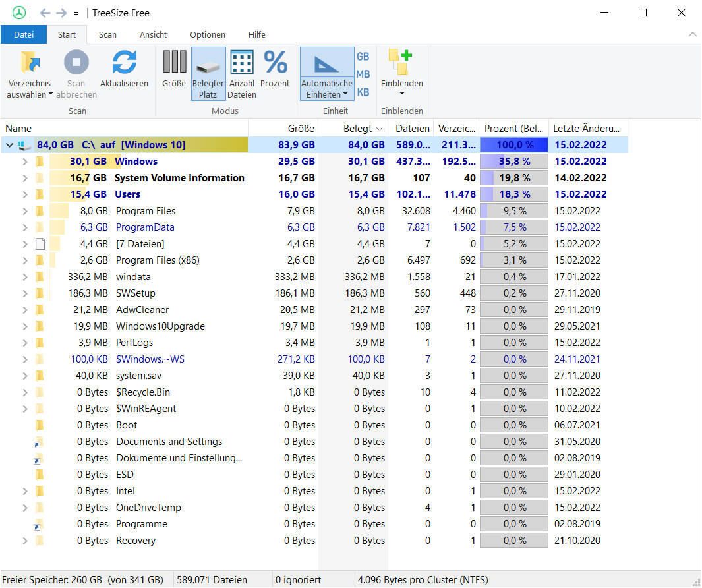Sort by Letzte Änderung column header
The image size is (702, 588).
point(588,129)
